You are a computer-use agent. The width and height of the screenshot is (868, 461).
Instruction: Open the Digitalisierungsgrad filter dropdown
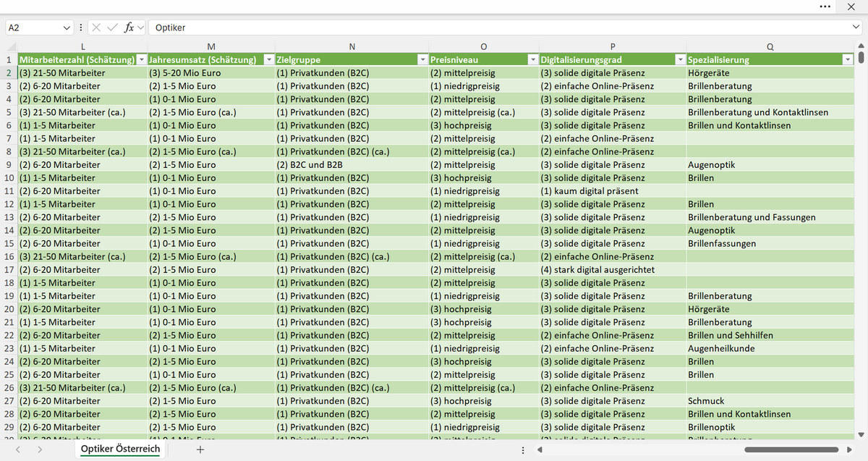point(680,59)
